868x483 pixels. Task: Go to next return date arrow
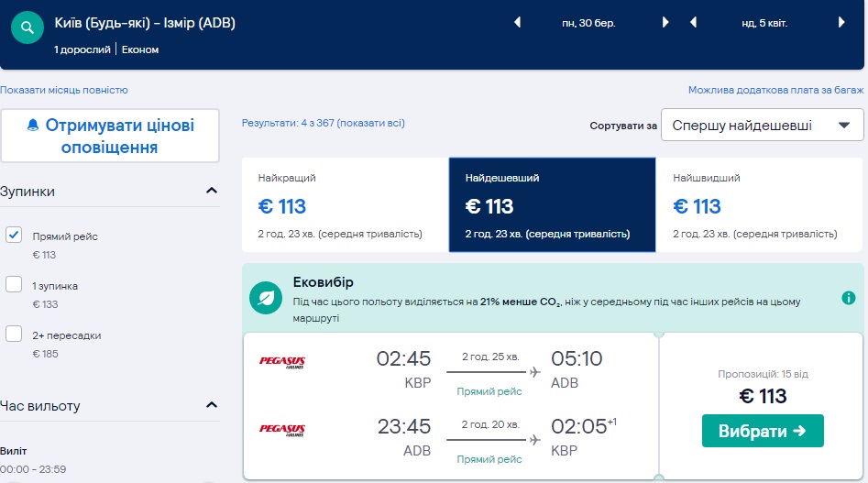point(841,23)
